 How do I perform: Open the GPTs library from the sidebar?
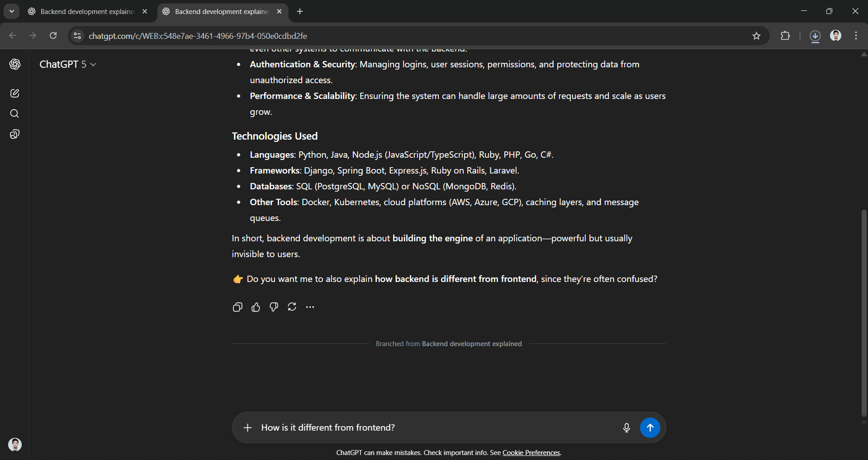tap(15, 134)
